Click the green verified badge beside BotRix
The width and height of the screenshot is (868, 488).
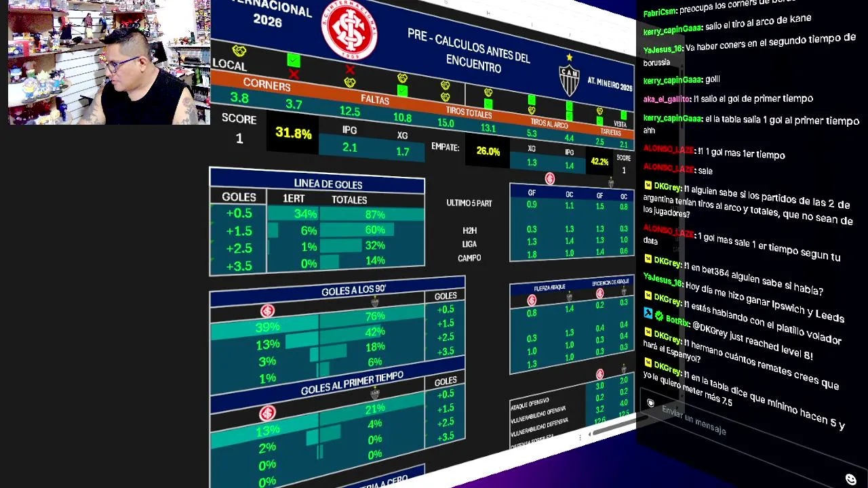pyautogui.click(x=658, y=315)
